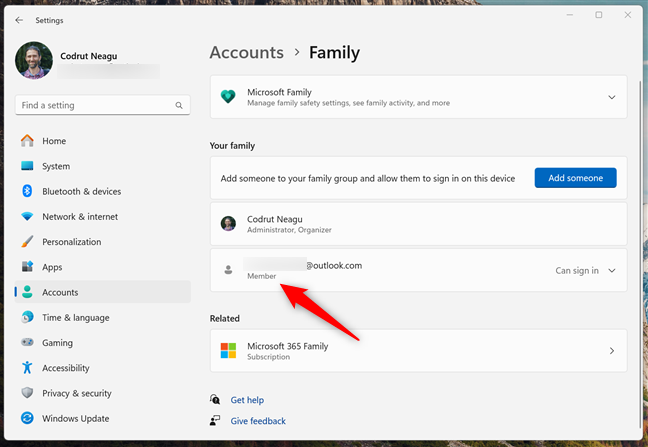The width and height of the screenshot is (648, 447).
Task: Click the Privacy shield icon
Action: [x=27, y=392]
